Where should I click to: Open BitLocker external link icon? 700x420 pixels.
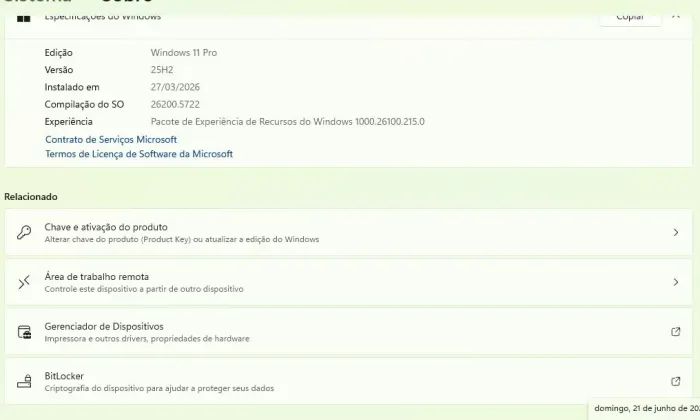pyautogui.click(x=675, y=381)
